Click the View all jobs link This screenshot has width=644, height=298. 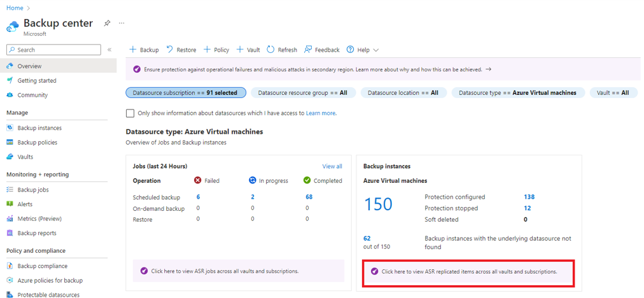pos(332,166)
